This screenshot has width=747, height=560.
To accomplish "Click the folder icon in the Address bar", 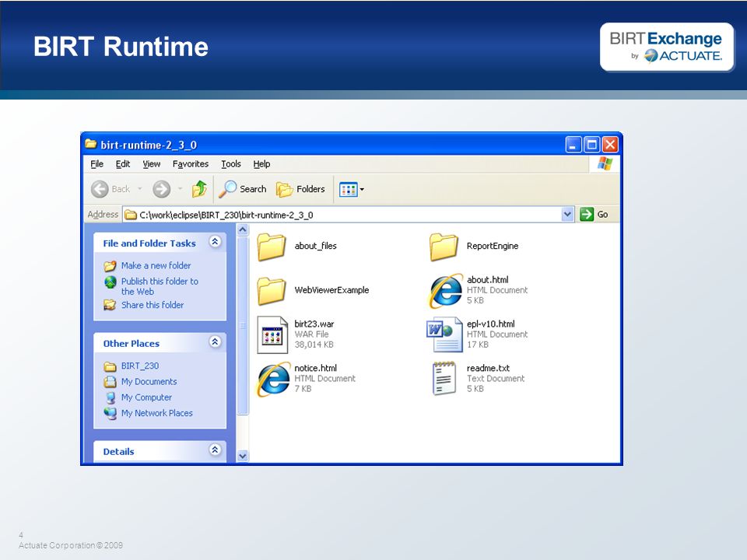I will click(131, 215).
